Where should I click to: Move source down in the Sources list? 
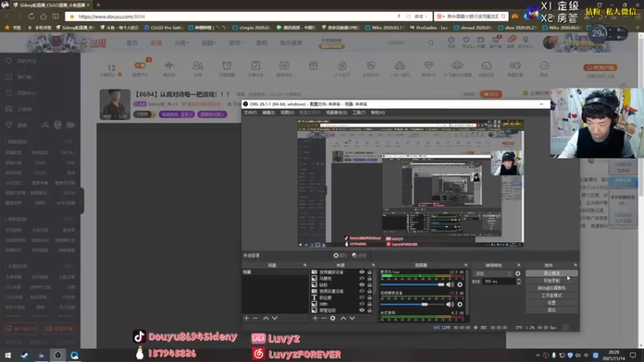pos(353,318)
